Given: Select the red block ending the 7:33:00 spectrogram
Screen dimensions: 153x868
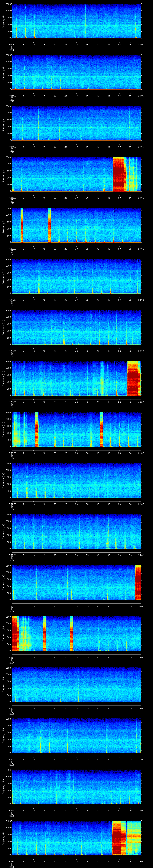Looking at the screenshot, I should pos(138,582).
